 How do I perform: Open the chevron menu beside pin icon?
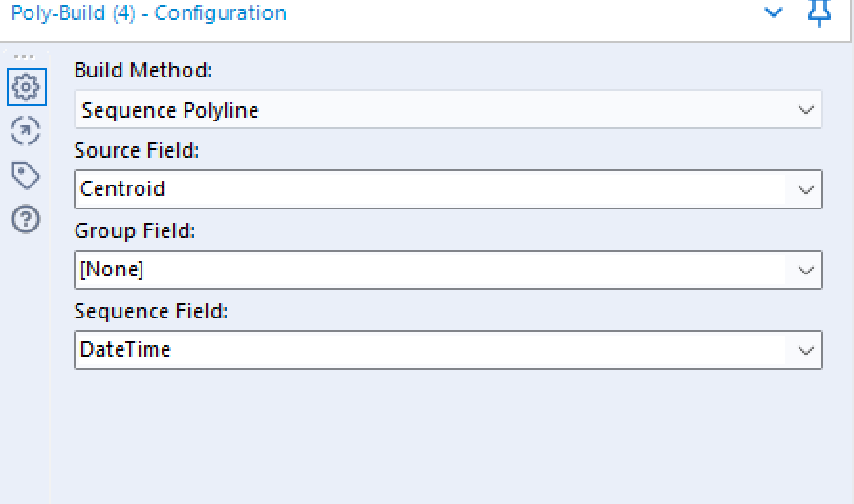[774, 12]
